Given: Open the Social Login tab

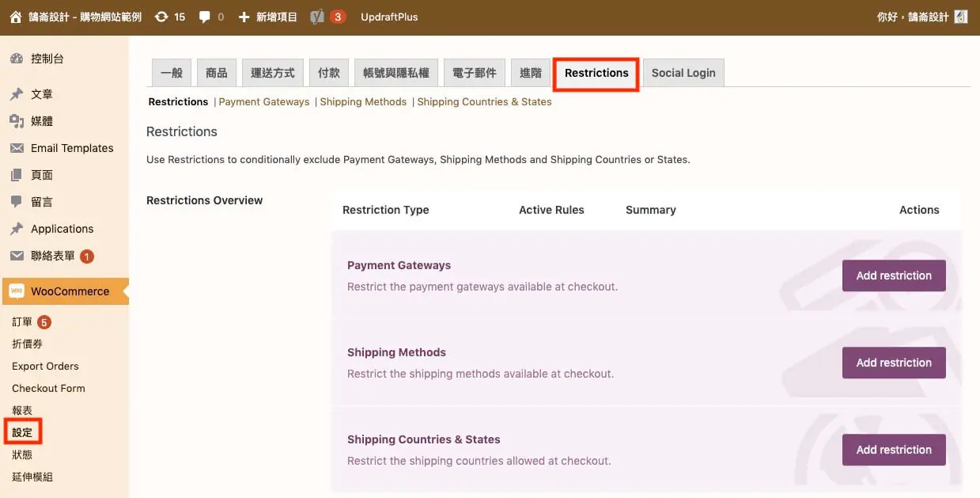Looking at the screenshot, I should pyautogui.click(x=683, y=73).
